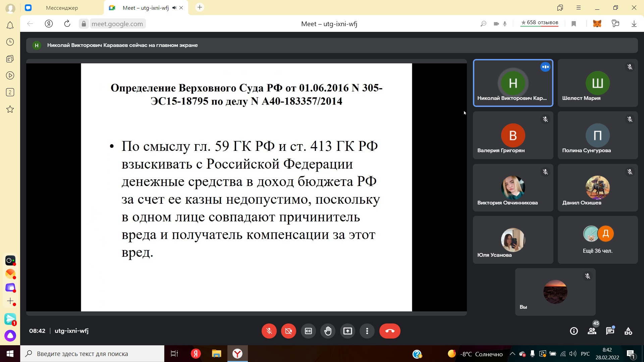The image size is (644, 362).
Task: Select Данил Окишев participant tile
Action: (x=598, y=188)
